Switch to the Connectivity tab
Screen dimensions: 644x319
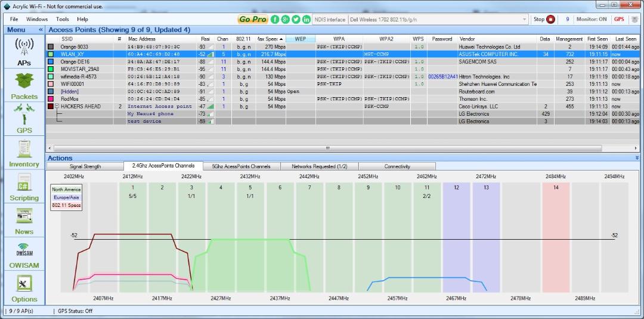click(x=397, y=166)
